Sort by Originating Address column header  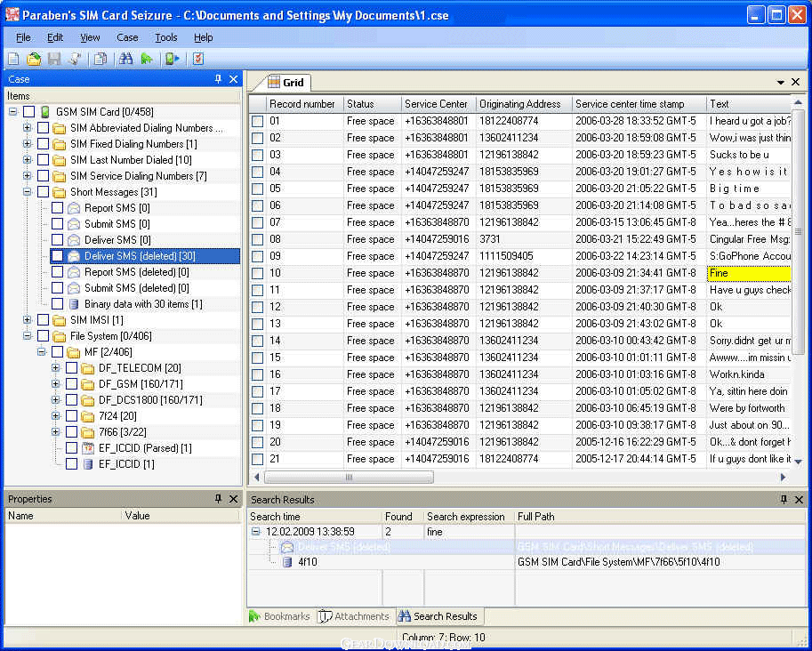pos(524,104)
